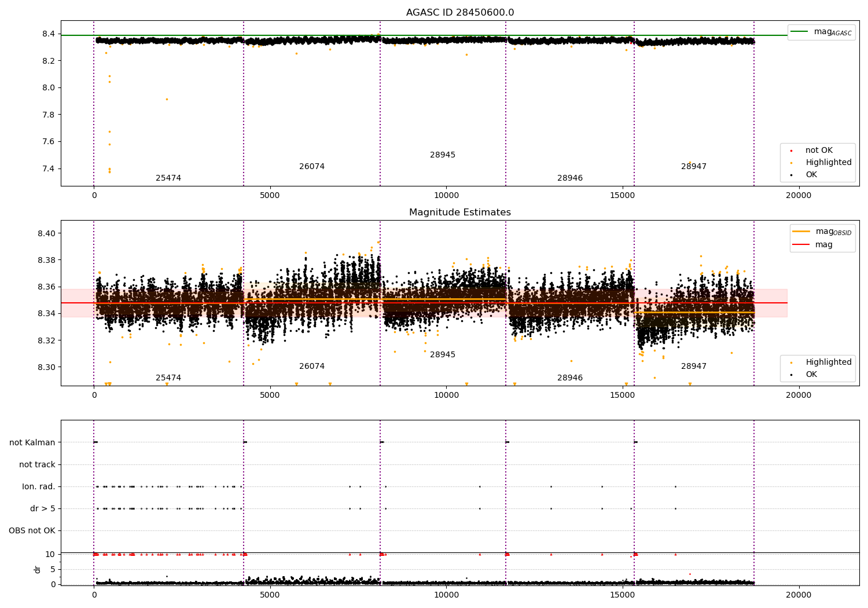The image size is (868, 608).
Task: Click x-axis tick 10000 under top plot
Action: tap(446, 196)
